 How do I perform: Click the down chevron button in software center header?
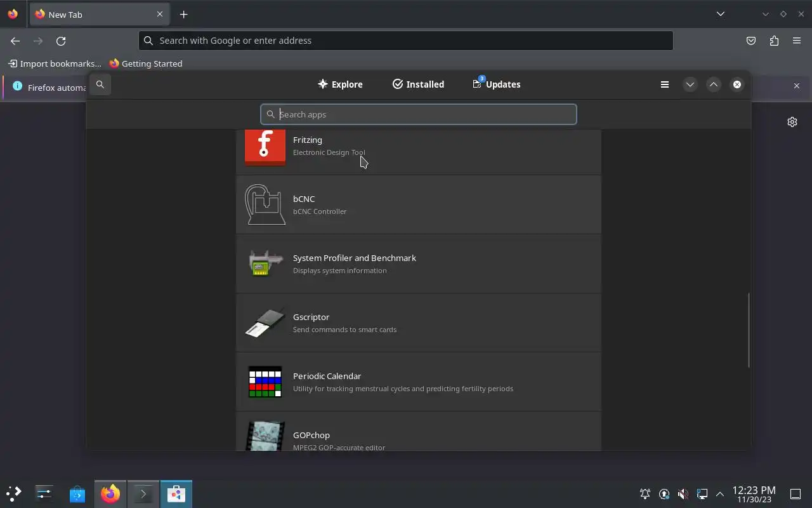(690, 84)
